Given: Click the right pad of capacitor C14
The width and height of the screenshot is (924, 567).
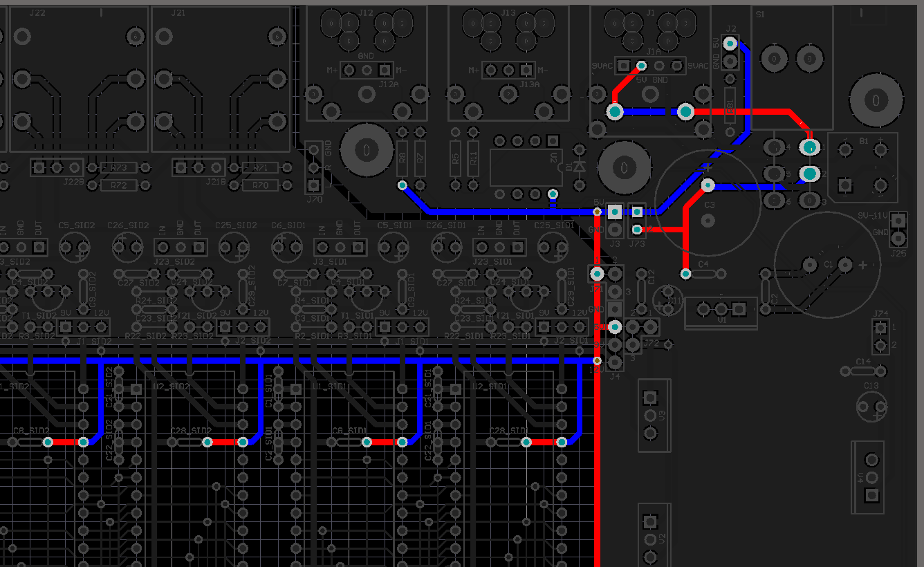Looking at the screenshot, I should pyautogui.click(x=880, y=371).
